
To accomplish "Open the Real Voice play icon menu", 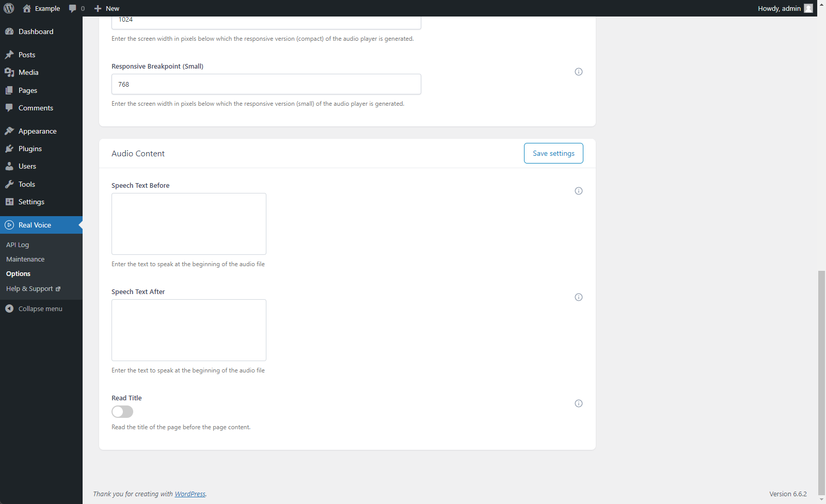I will [x=9, y=225].
